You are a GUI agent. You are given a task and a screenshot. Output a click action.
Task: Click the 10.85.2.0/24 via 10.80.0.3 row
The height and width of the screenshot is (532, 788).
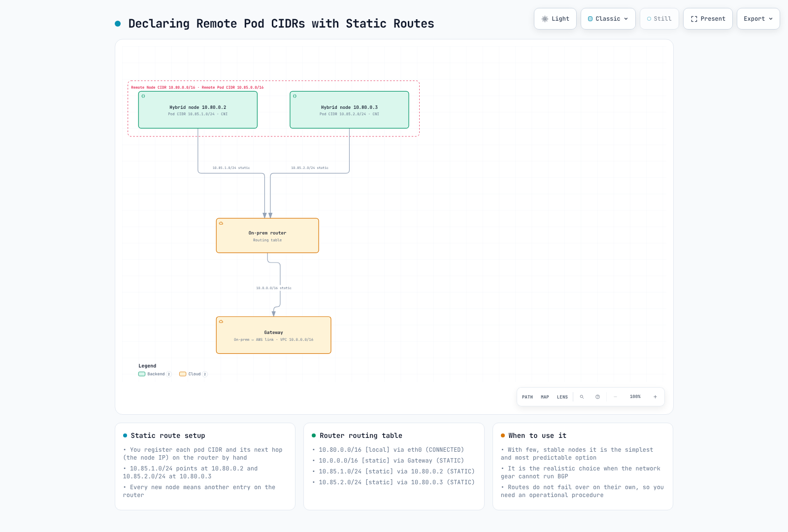click(396, 482)
